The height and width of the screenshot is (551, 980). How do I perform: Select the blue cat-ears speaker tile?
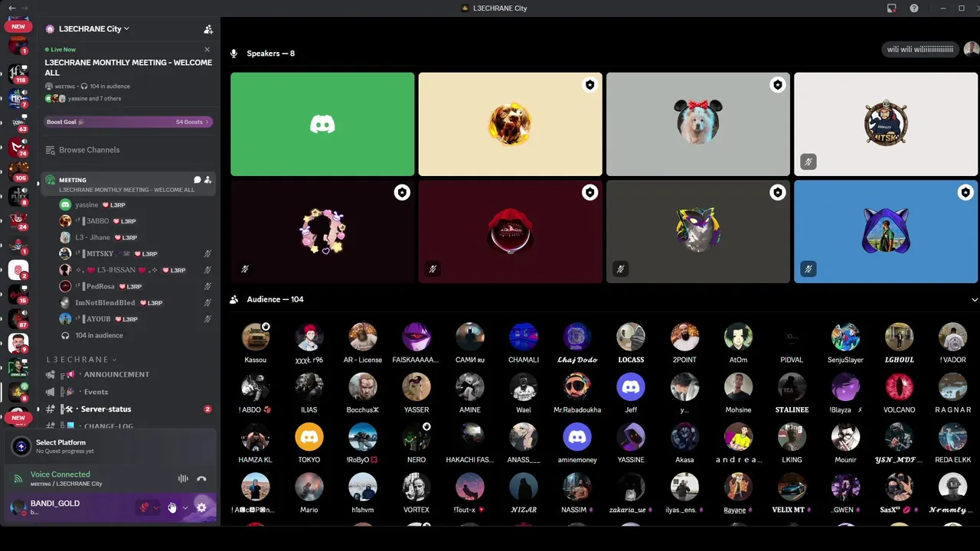[886, 231]
